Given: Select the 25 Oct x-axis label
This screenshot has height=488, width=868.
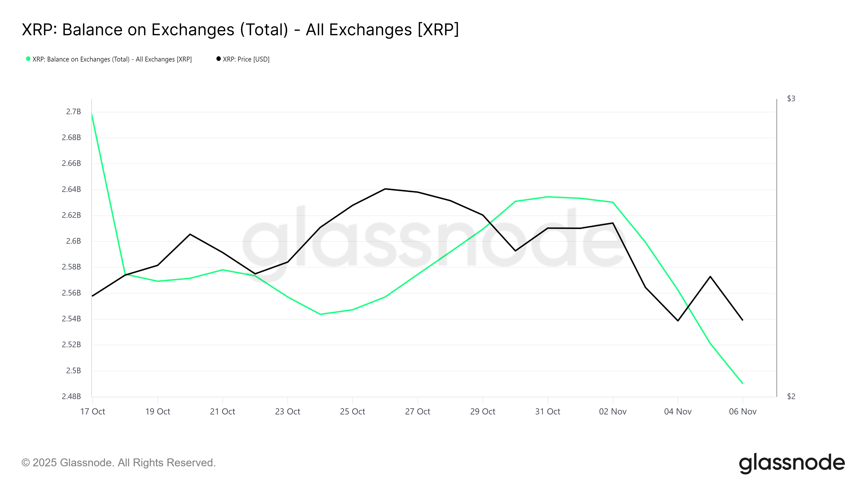Looking at the screenshot, I should tap(352, 412).
